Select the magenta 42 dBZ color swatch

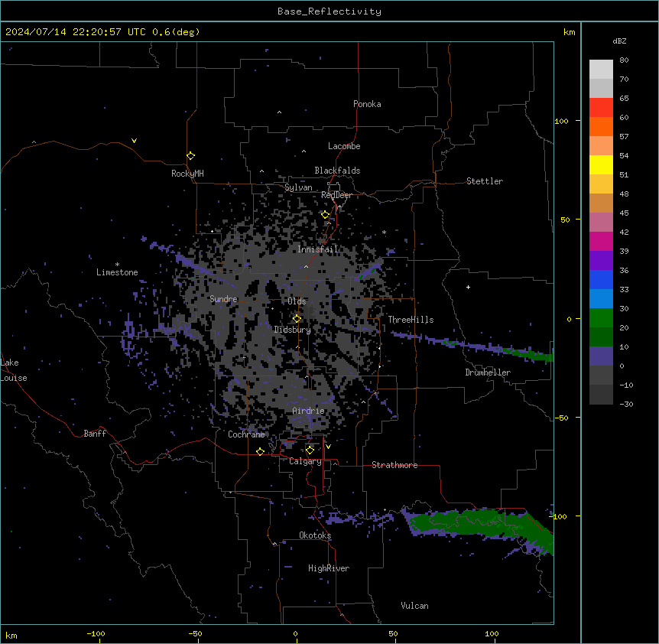click(601, 241)
